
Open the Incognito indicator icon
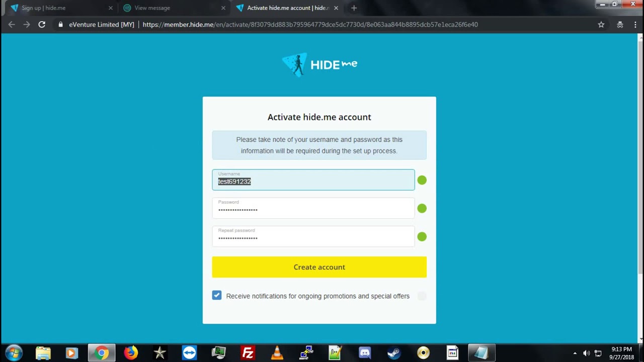[620, 24]
